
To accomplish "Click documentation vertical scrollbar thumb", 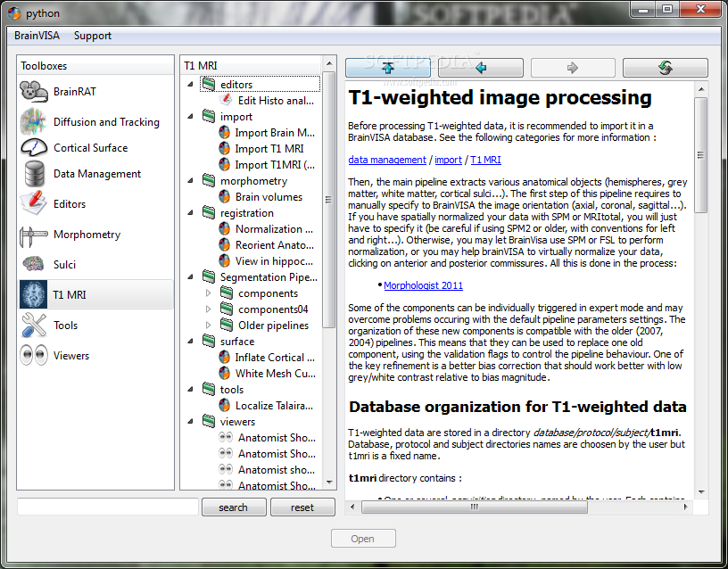I will point(701,155).
